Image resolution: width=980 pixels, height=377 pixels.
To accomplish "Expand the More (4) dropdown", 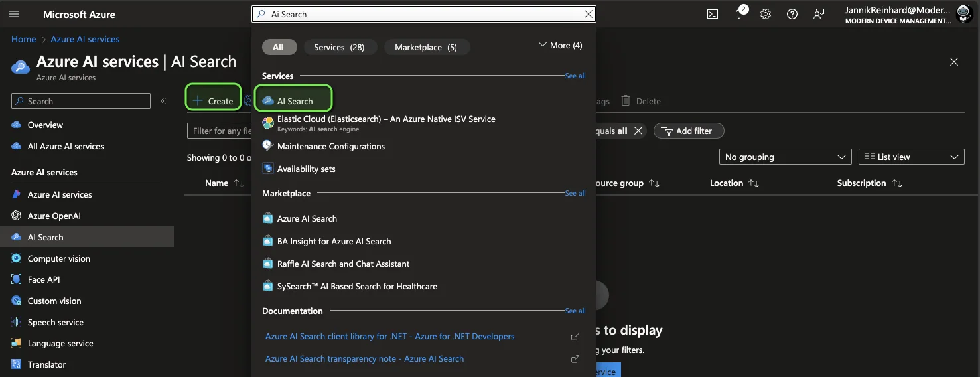I will (x=561, y=45).
